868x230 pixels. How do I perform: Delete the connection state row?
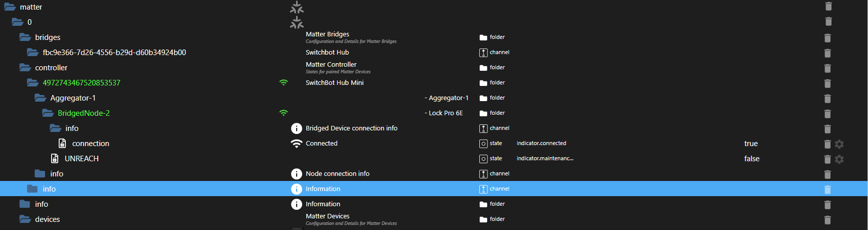tap(828, 144)
